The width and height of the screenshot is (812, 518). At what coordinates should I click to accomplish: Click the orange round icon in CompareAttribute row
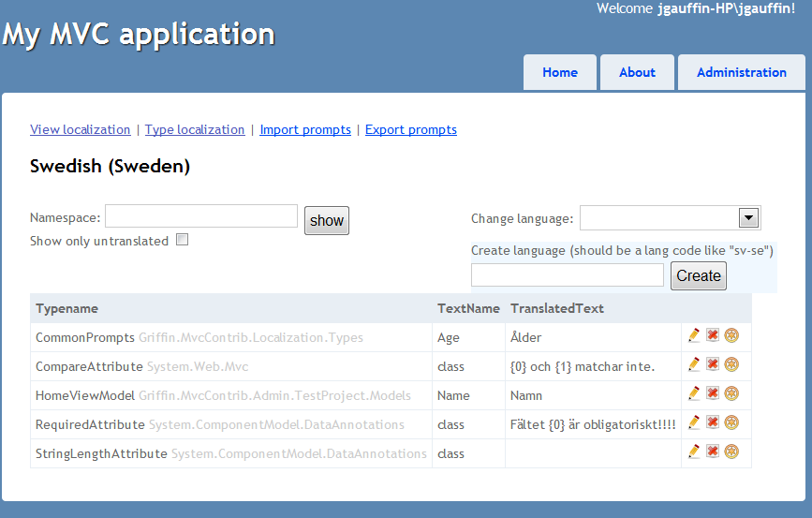click(731, 364)
